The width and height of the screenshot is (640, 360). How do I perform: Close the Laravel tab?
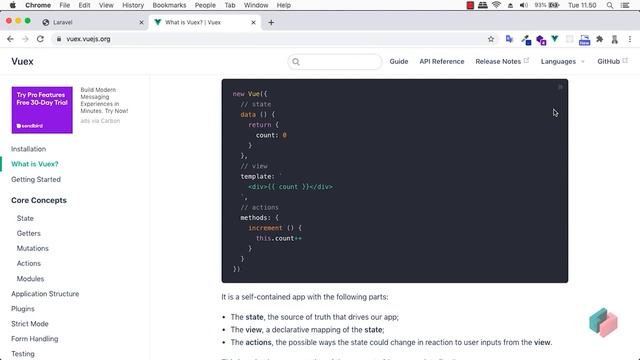pos(141,22)
